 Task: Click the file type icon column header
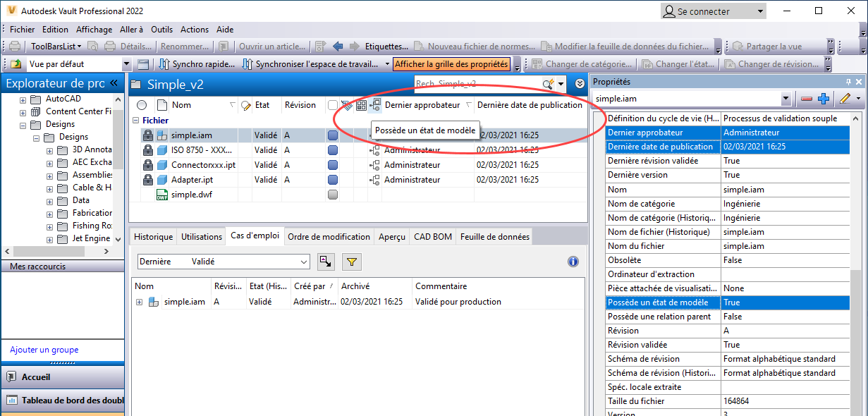tap(162, 106)
